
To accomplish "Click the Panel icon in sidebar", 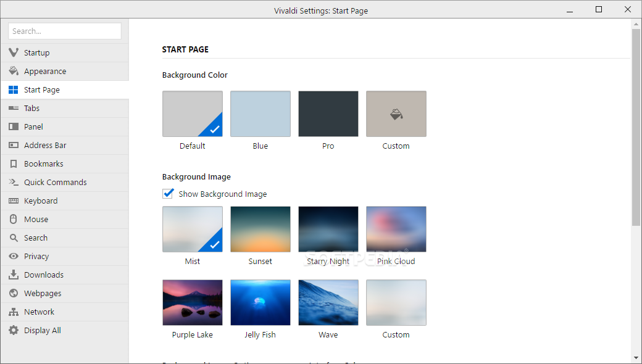I will point(14,126).
